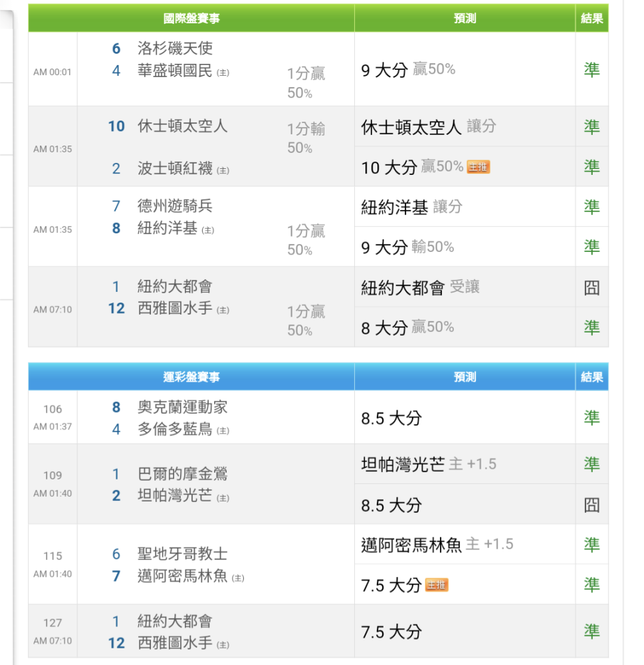The height and width of the screenshot is (665, 644).
Task: Open team 洛杉磯天使
Action: 175,48
